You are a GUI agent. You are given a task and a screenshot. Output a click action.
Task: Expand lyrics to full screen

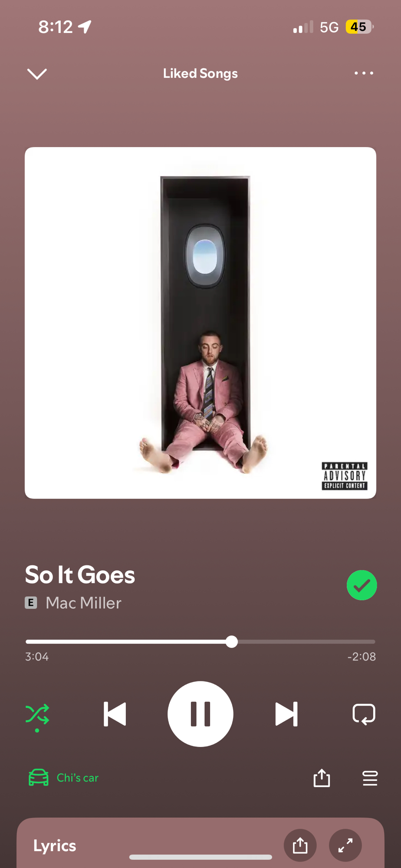click(345, 845)
